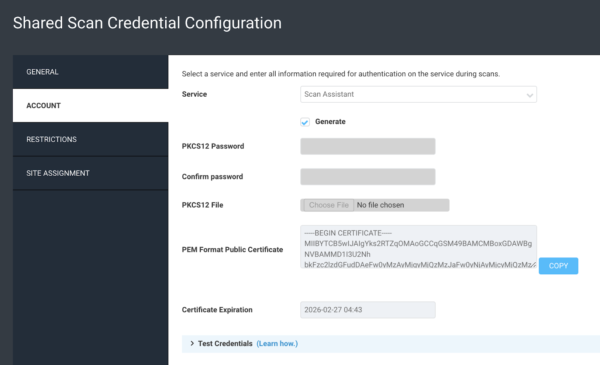Copy the PEM certificate with COPY button
This screenshot has height=365, width=600.
[x=558, y=266]
